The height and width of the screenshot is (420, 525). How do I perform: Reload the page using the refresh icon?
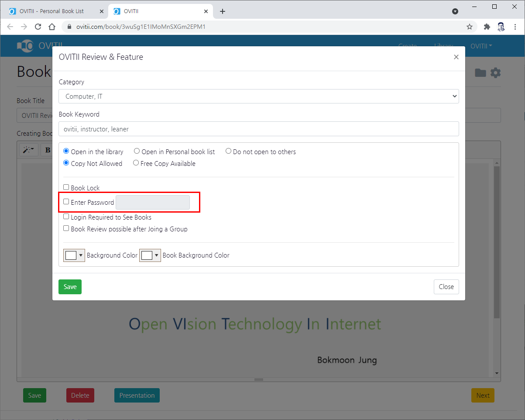pyautogui.click(x=38, y=27)
